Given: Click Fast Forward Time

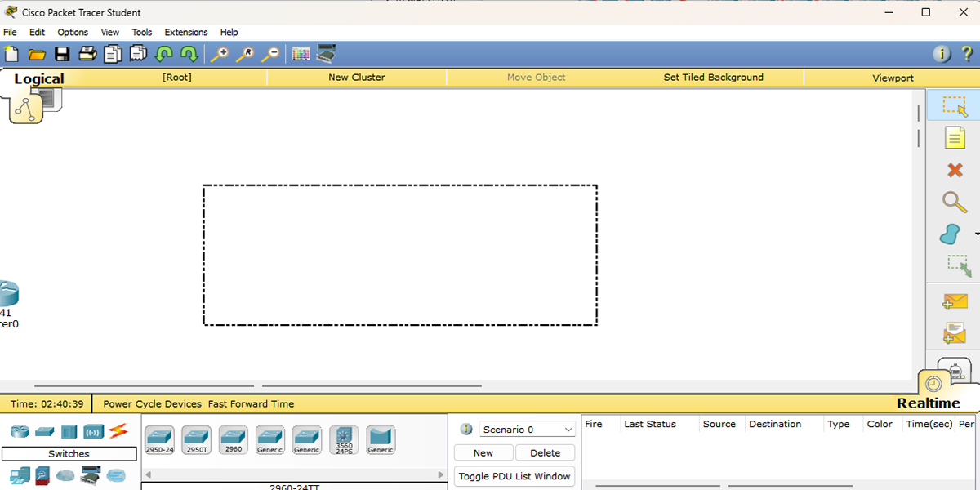Looking at the screenshot, I should pos(251,404).
